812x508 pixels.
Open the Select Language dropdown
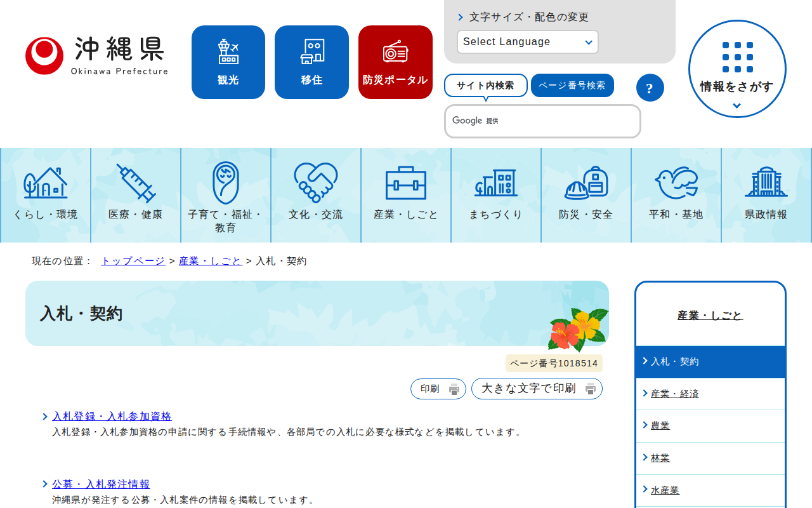[x=528, y=42]
